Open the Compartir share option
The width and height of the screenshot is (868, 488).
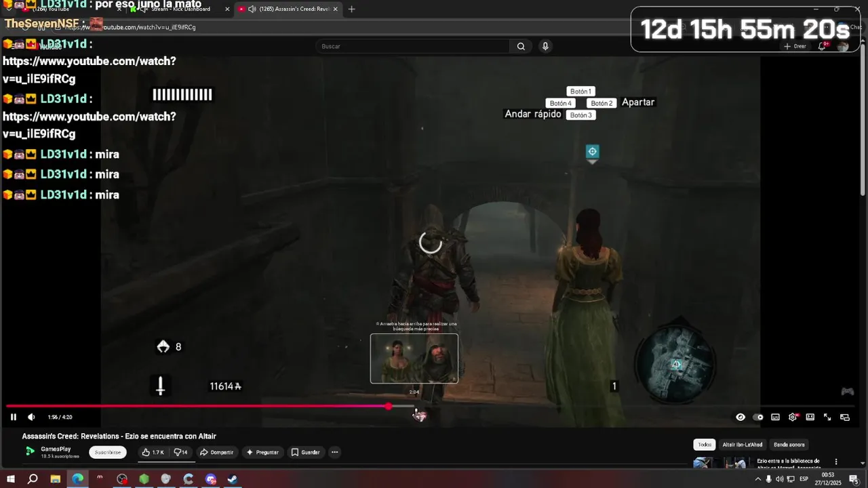[x=216, y=452]
